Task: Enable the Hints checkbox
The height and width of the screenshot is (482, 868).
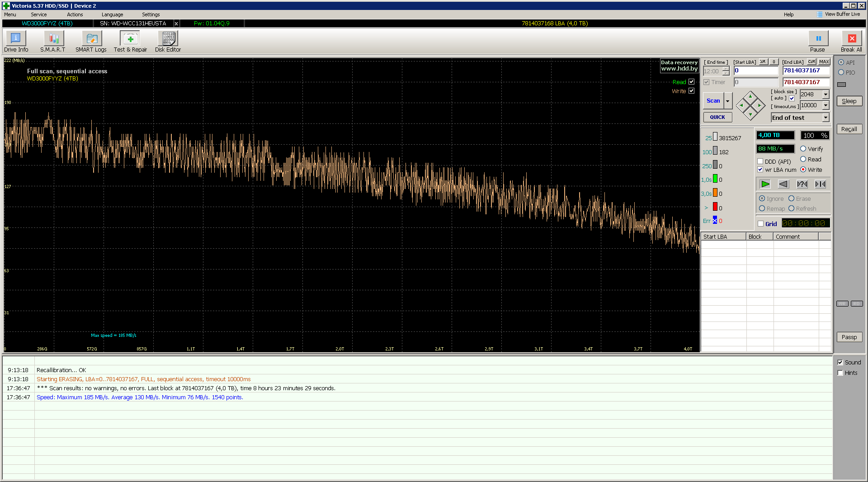Action: coord(840,373)
